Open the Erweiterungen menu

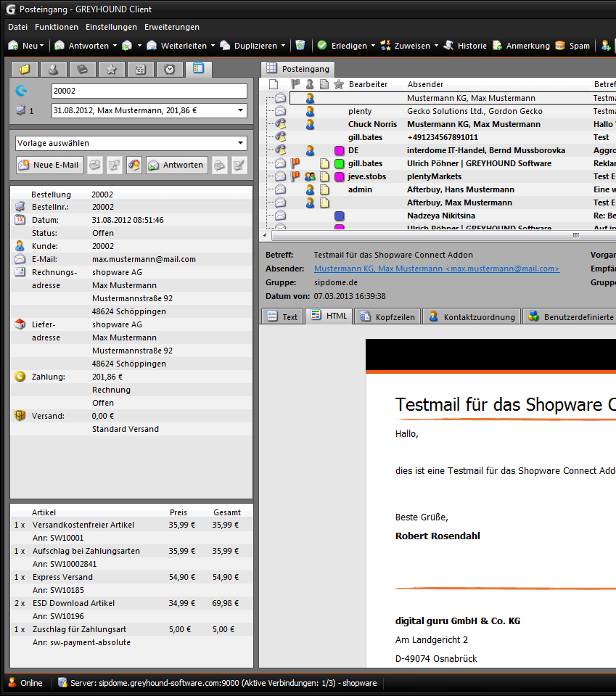(172, 27)
